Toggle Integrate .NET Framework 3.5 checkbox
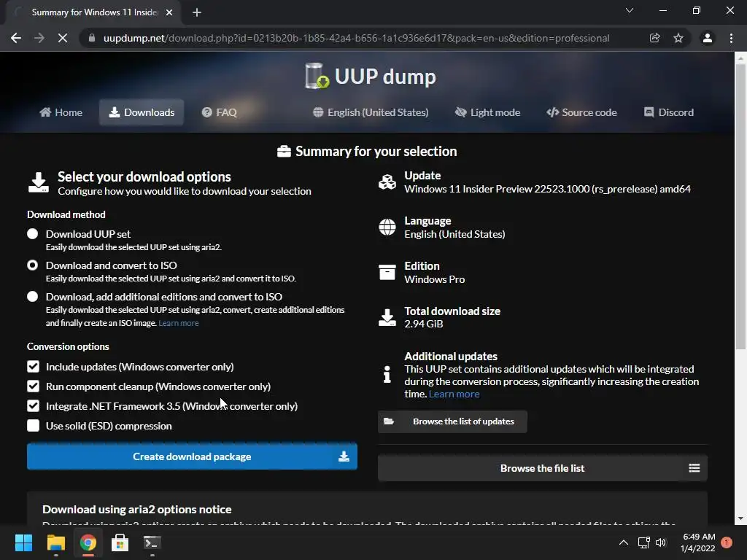 (33, 405)
